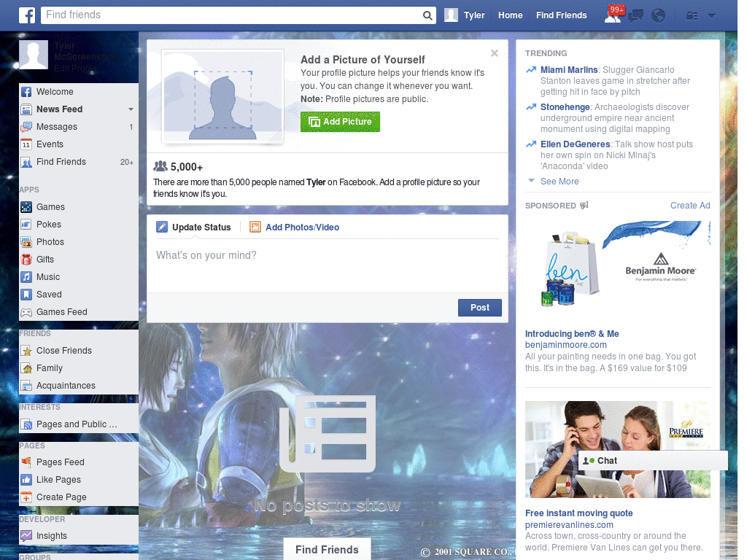Screen dimensions: 747x560
Task: Click premierevanlines.com link
Action: coord(569,525)
